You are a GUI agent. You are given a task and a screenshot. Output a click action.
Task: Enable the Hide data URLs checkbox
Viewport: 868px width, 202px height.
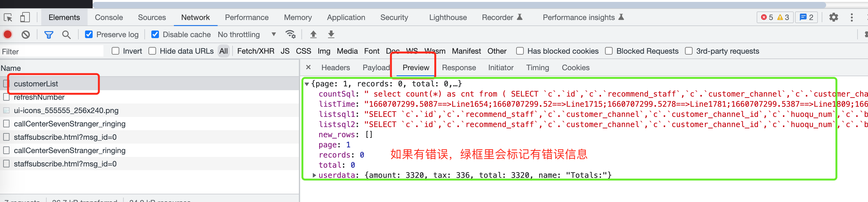(152, 51)
